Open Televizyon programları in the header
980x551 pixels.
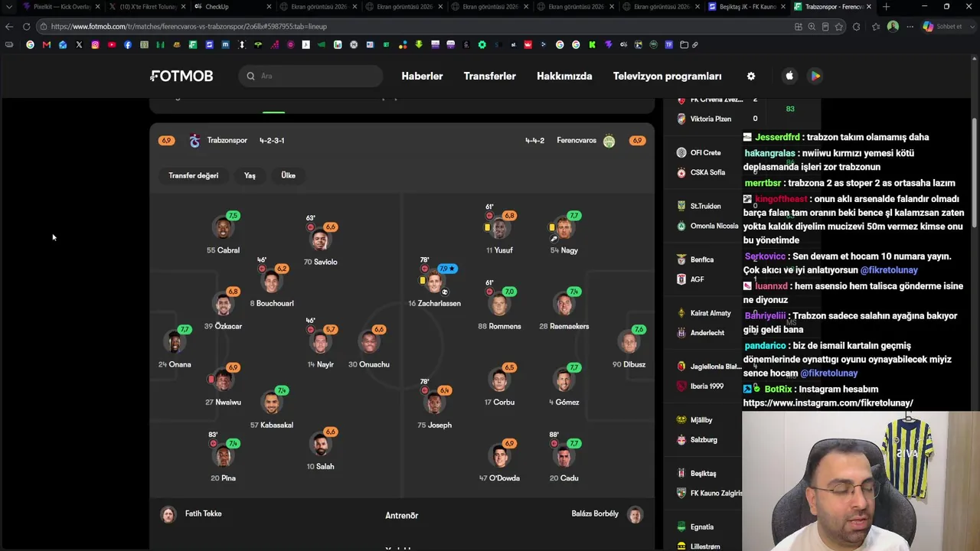pyautogui.click(x=667, y=76)
